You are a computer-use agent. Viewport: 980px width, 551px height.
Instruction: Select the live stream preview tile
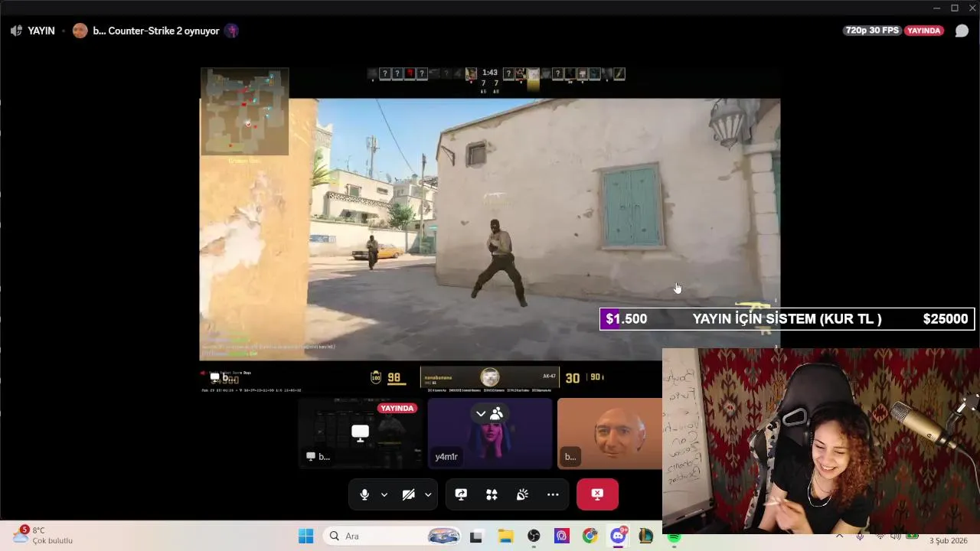[x=360, y=433]
